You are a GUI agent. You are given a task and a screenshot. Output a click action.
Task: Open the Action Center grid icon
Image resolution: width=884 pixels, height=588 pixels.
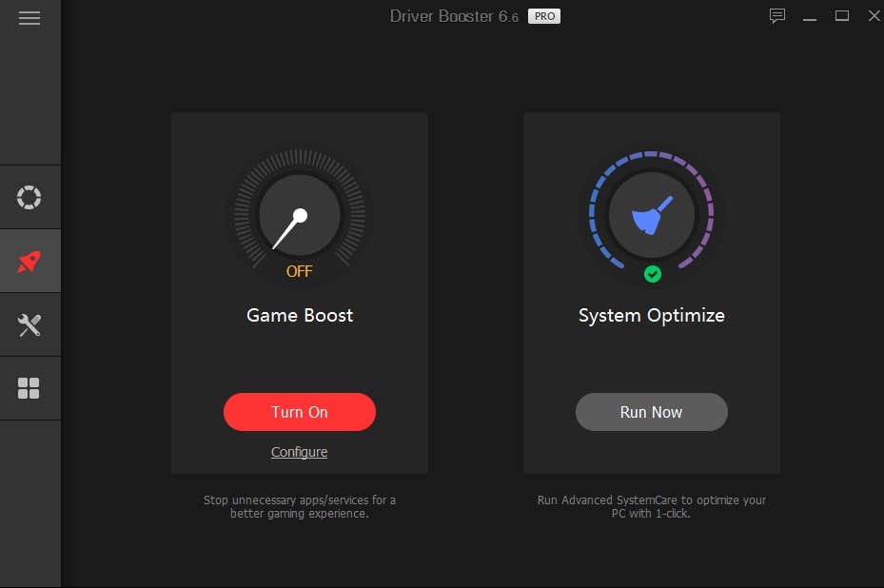29,388
